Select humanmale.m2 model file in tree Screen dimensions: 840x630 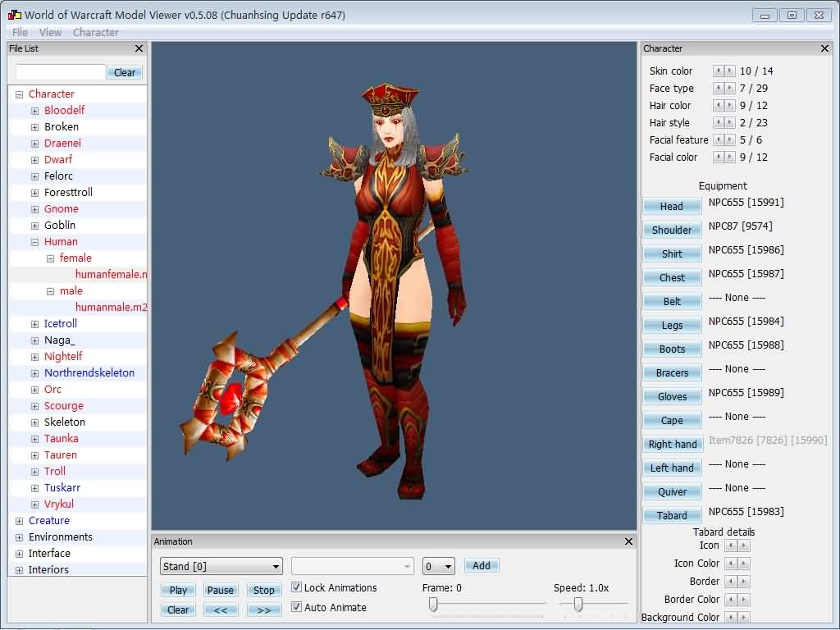(x=111, y=308)
